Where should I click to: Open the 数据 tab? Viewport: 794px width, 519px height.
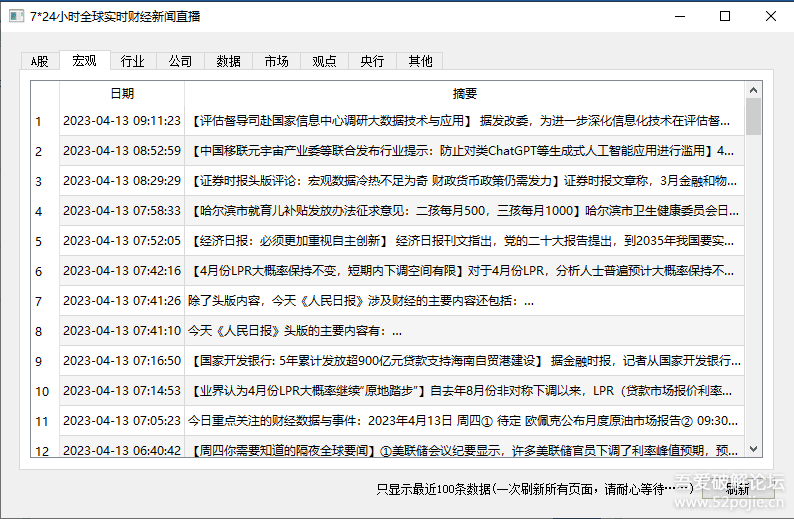228,61
